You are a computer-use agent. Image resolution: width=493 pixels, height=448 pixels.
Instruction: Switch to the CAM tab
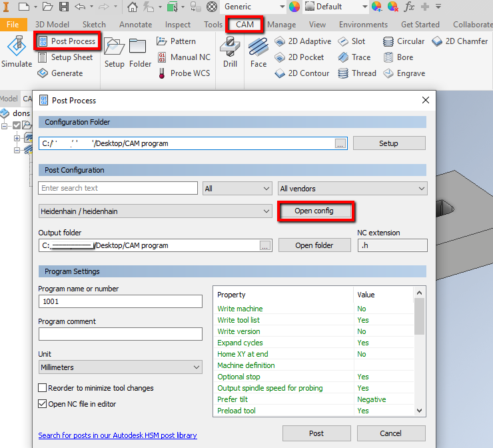(x=245, y=25)
